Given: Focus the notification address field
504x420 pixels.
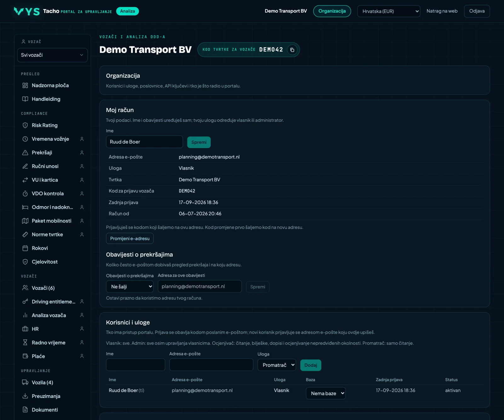Looking at the screenshot, I should (200, 287).
